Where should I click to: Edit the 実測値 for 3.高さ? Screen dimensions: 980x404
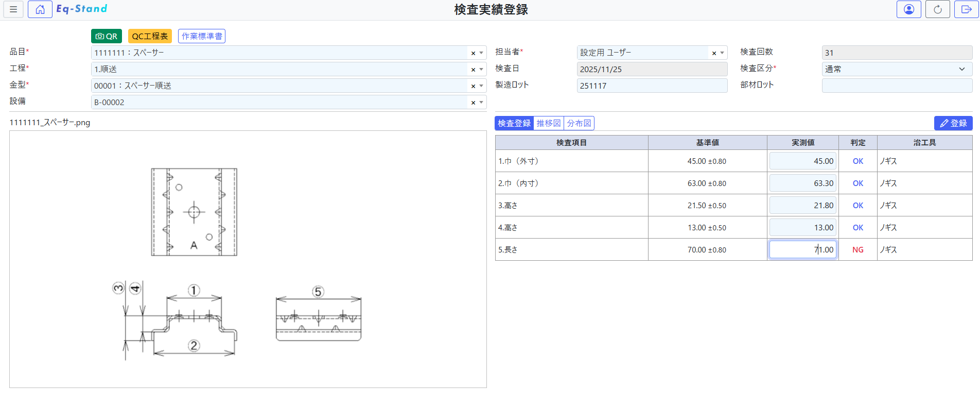point(803,206)
